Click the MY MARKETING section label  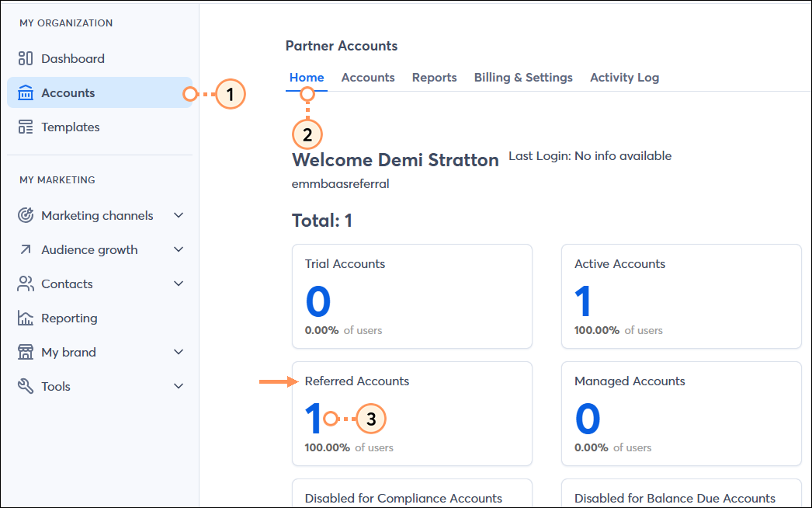tap(57, 180)
